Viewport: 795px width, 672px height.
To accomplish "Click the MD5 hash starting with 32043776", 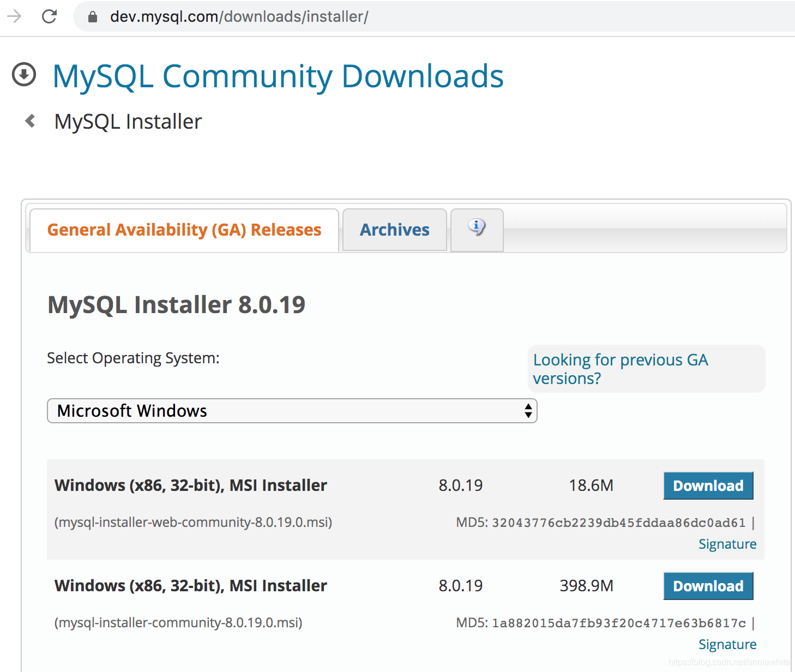I will tap(618, 523).
